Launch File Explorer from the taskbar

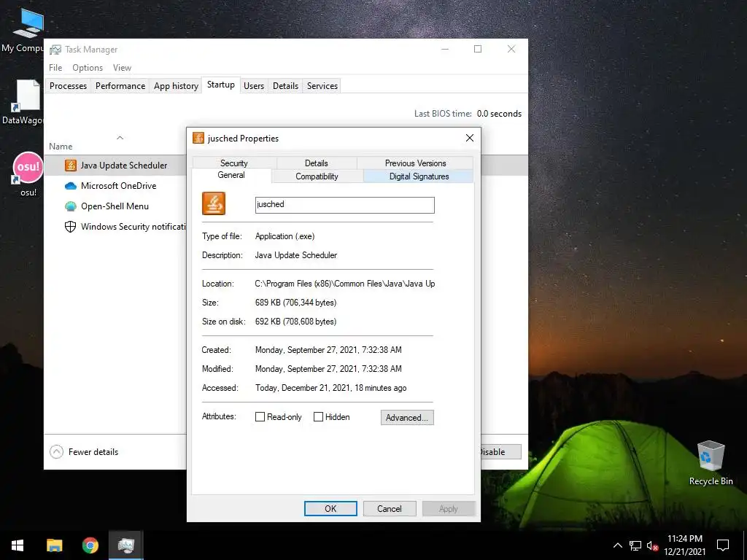[x=54, y=545]
